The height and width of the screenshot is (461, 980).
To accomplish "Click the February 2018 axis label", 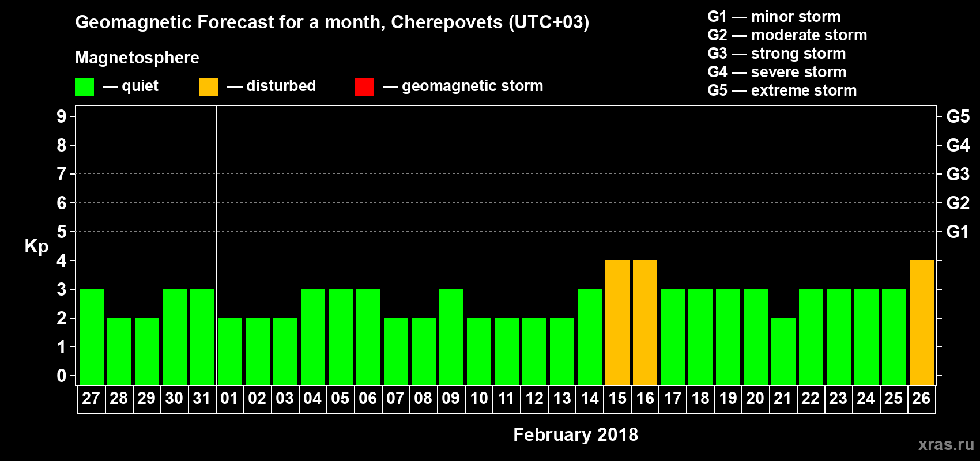I will click(576, 434).
